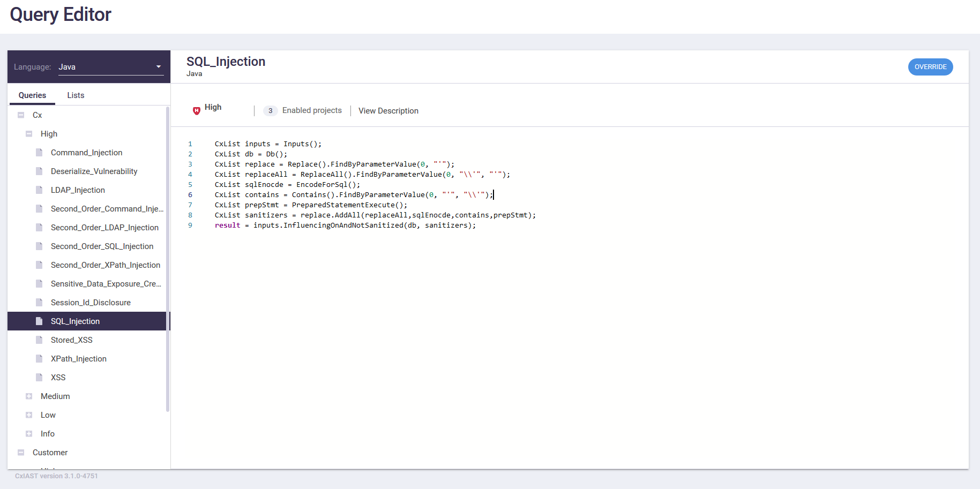The width and height of the screenshot is (980, 489).
Task: Click the OVERRIDE button
Action: (930, 67)
